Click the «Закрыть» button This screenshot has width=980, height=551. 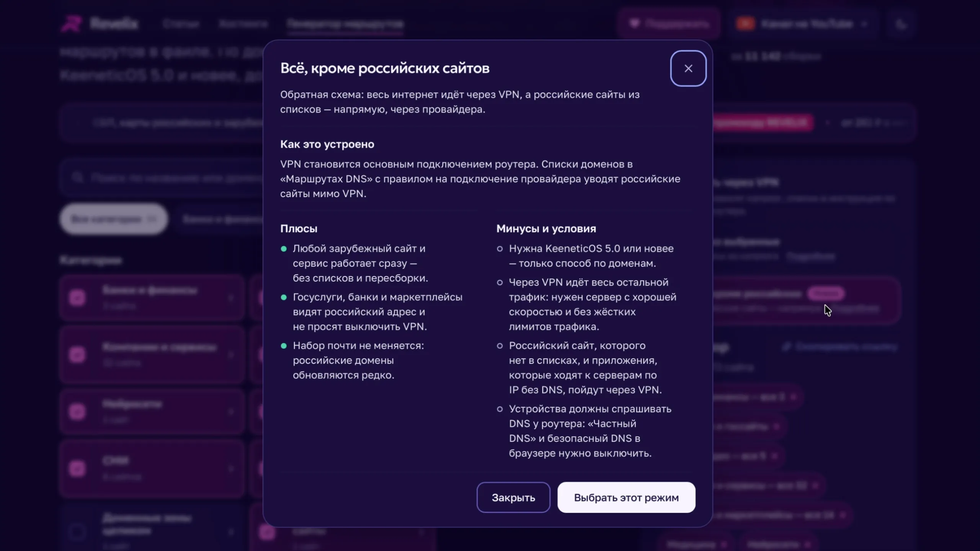click(x=513, y=497)
